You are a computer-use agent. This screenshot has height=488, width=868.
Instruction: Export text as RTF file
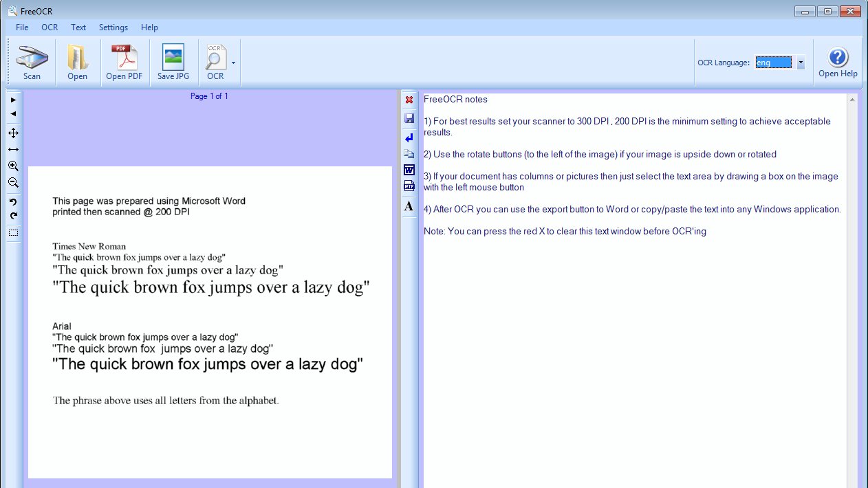(409, 186)
